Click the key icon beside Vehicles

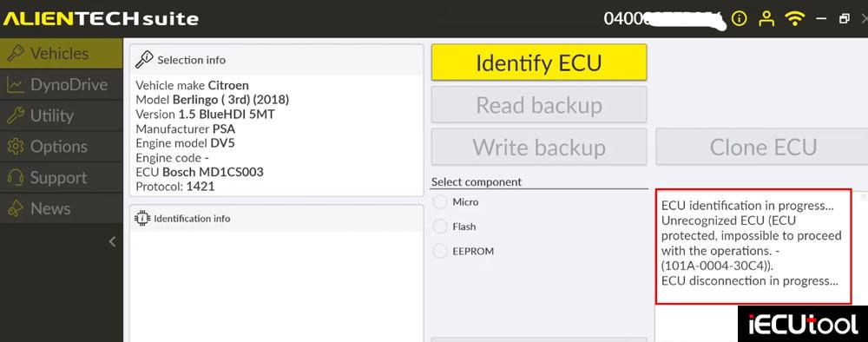tap(16, 54)
